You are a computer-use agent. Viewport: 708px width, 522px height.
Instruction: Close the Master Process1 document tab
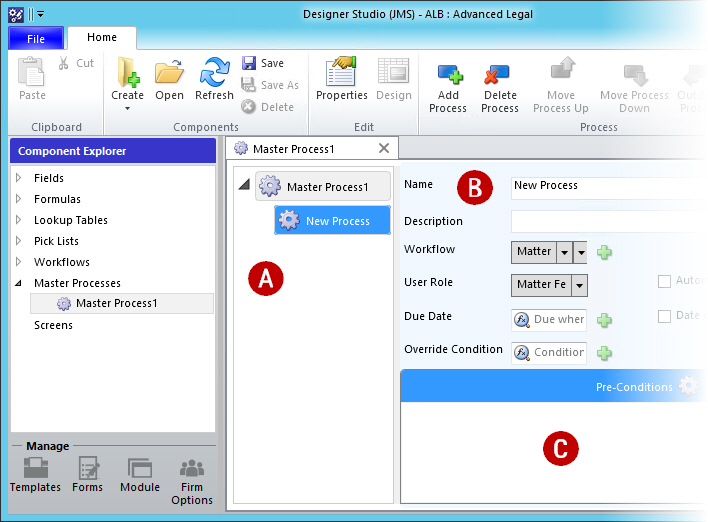click(384, 148)
